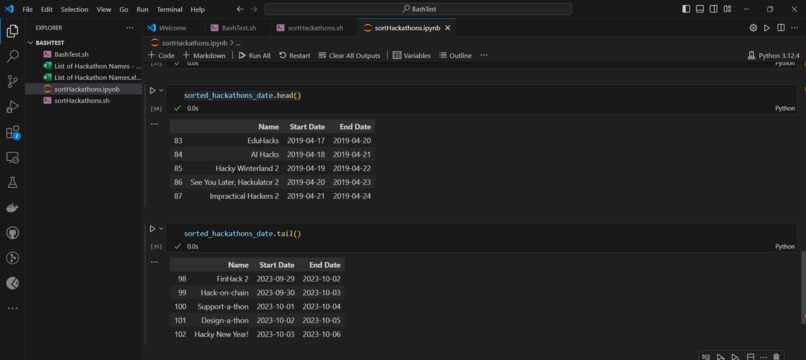The width and height of the screenshot is (806, 360).
Task: Select sortHackathons.ipynb in the explorer
Action: (x=84, y=89)
